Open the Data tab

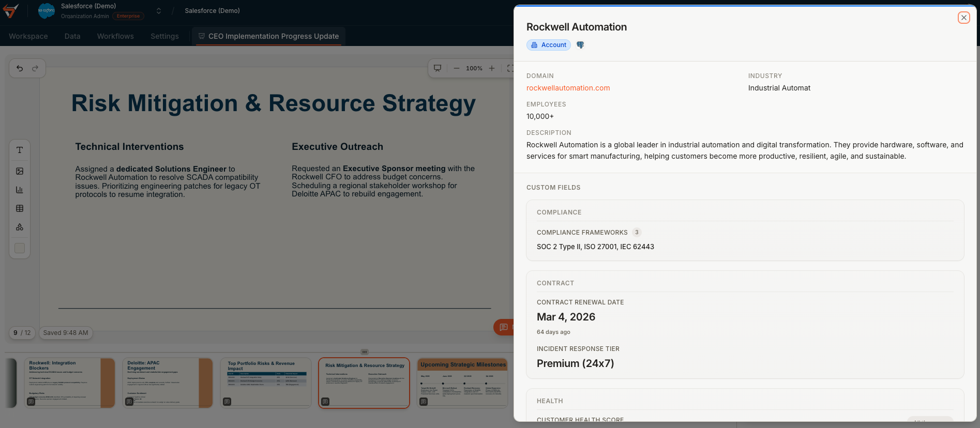[72, 36]
